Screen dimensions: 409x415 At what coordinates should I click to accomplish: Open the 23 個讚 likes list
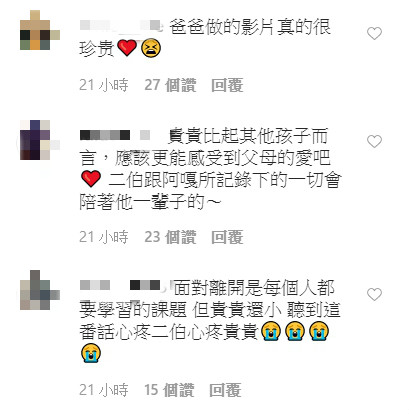[170, 237]
